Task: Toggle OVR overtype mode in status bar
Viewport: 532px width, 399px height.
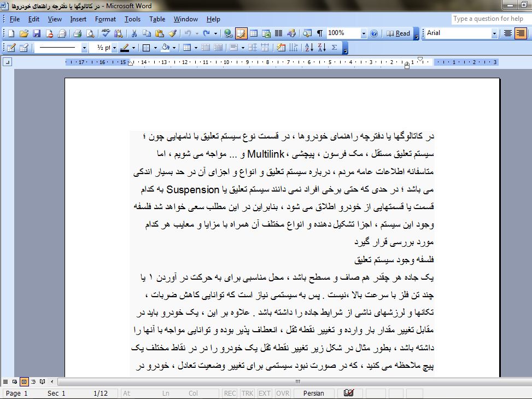Action: [x=283, y=393]
